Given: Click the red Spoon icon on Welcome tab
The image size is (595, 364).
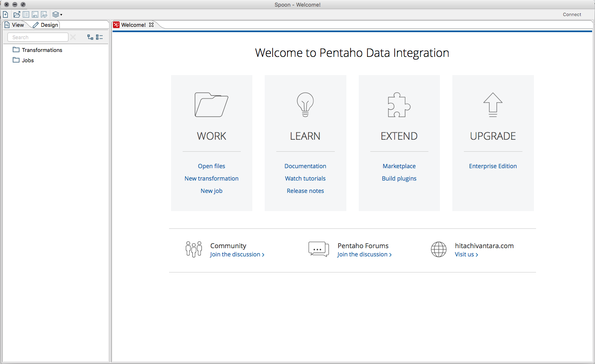Looking at the screenshot, I should click(x=116, y=25).
